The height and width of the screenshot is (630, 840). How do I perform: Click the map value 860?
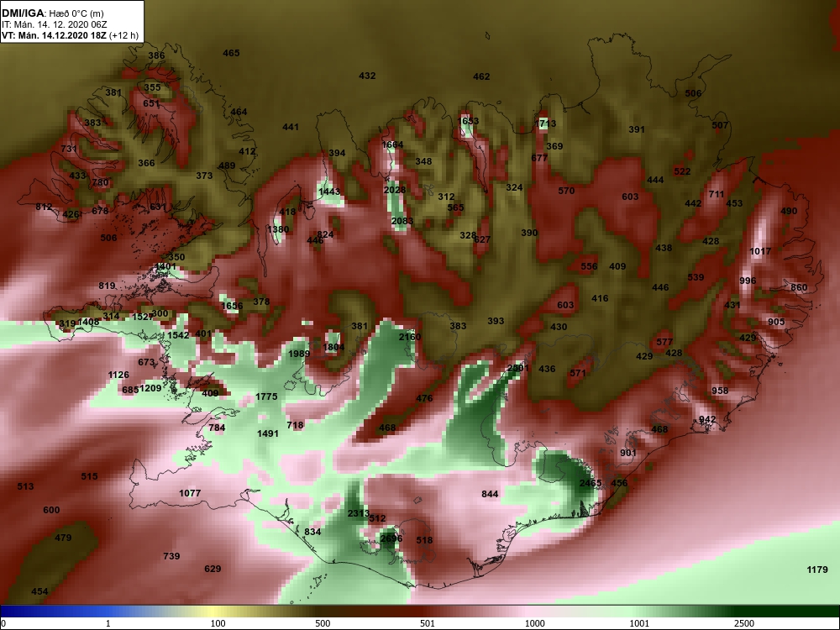tap(799, 287)
